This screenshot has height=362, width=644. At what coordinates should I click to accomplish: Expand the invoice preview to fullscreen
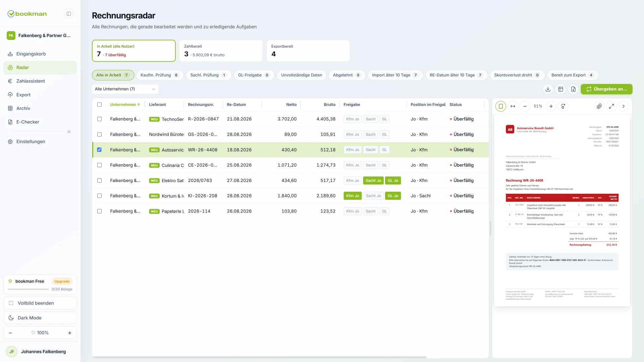(x=611, y=106)
